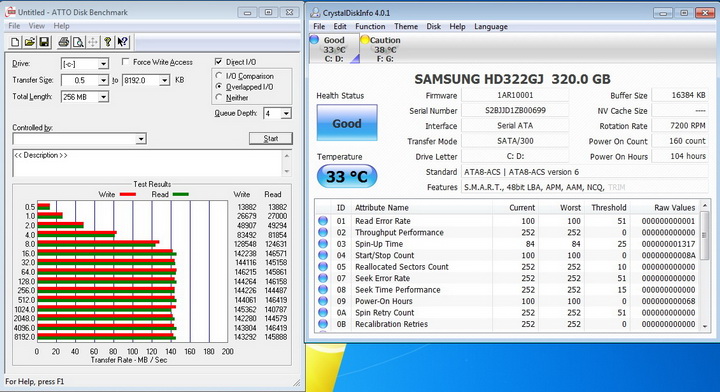Click red Write legend swatch in Test Results
This screenshot has width=720, height=392.
(x=128, y=194)
